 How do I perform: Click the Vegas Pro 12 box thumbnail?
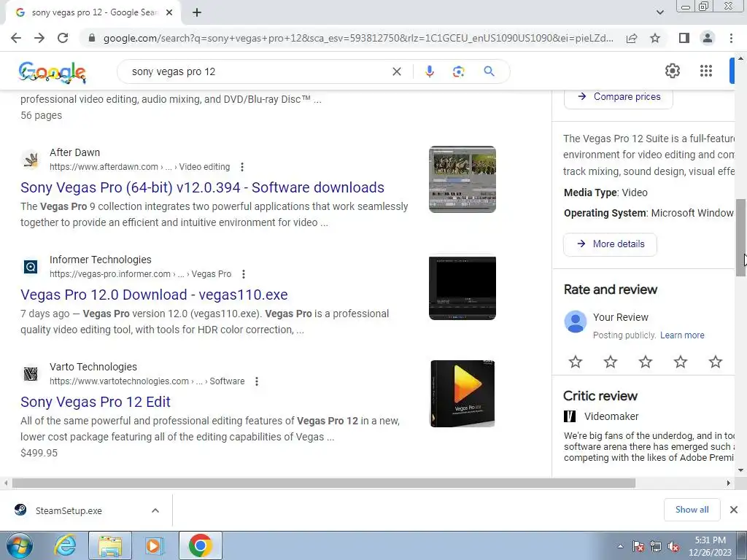[x=462, y=393]
